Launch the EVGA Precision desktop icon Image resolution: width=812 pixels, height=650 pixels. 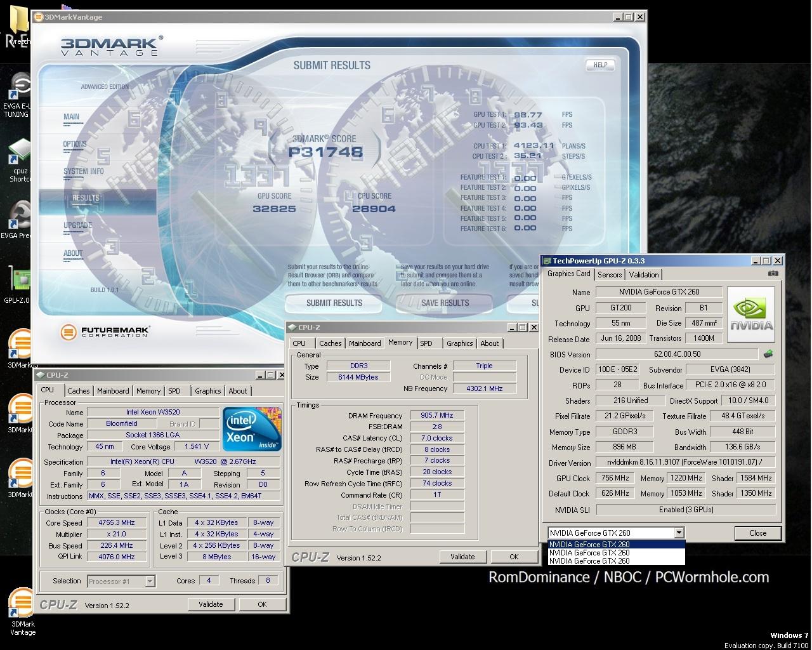pos(18,220)
